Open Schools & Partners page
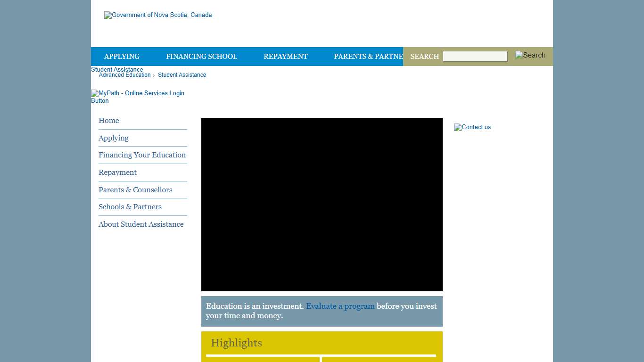644x362 pixels. 130,207
